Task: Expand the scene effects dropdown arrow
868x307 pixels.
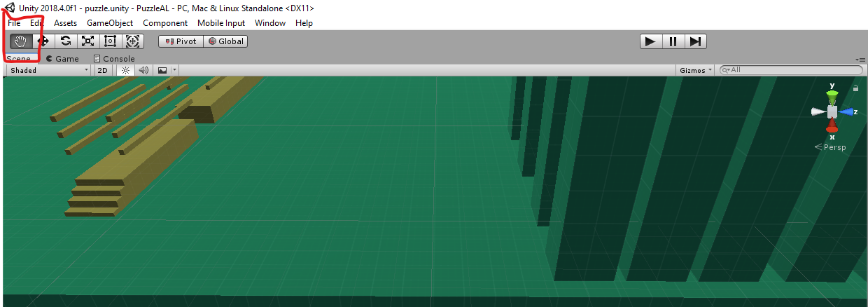Action: tap(174, 70)
